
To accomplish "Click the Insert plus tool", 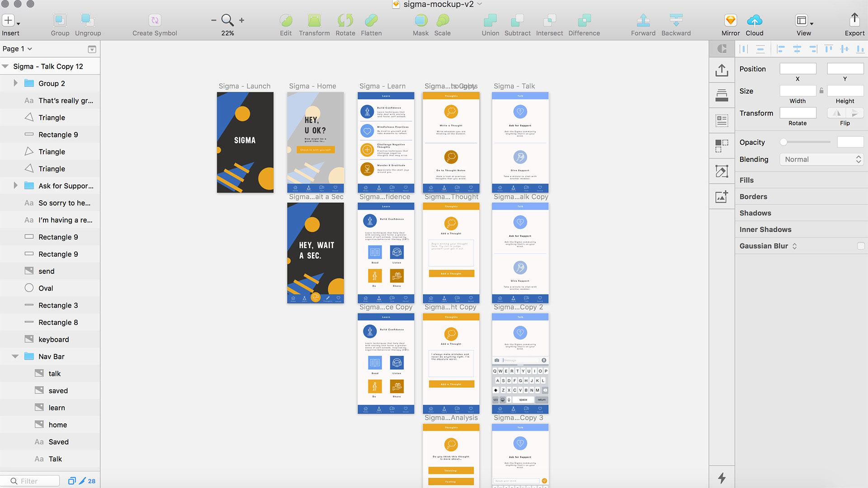I will (8, 20).
